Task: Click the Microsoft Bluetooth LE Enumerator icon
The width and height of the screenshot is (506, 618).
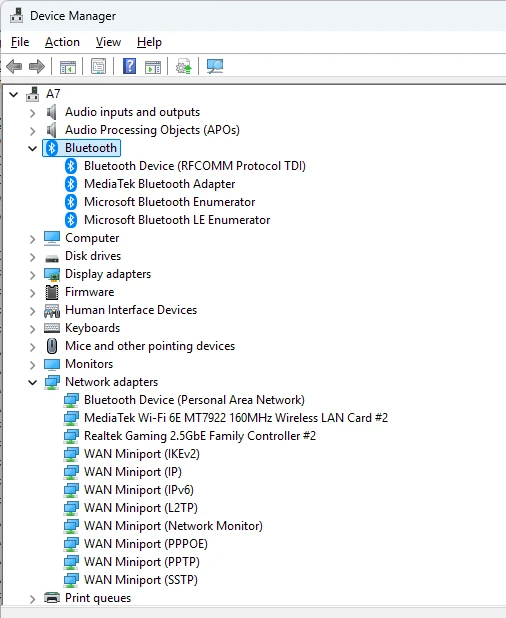Action: tap(71, 220)
